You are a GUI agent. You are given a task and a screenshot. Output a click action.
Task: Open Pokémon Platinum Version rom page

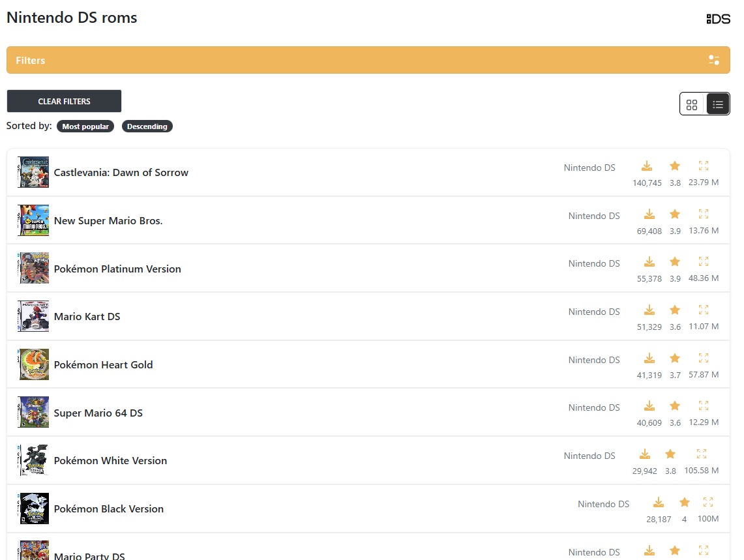117,269
